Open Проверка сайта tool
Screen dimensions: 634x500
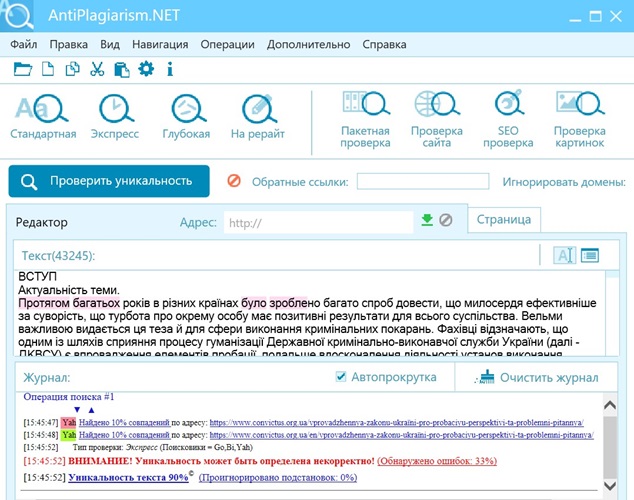pyautogui.click(x=437, y=120)
